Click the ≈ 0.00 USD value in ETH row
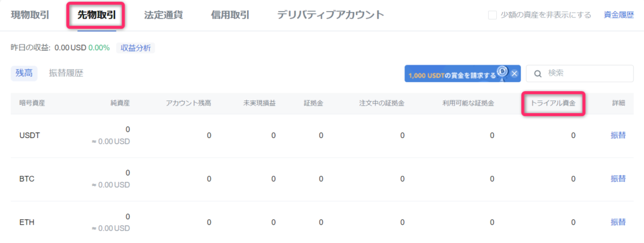644x243 pixels. [111, 229]
